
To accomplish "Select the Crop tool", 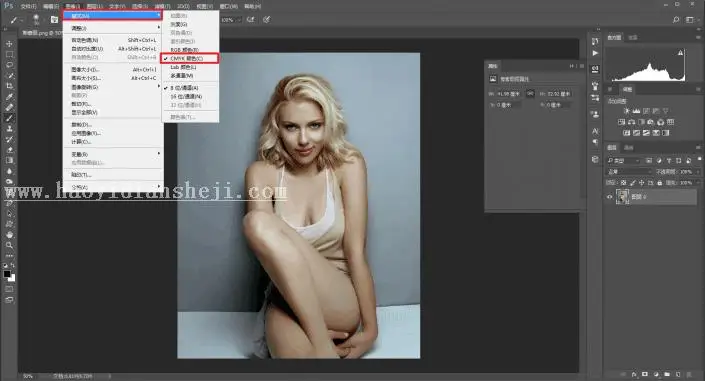I will (x=9, y=86).
